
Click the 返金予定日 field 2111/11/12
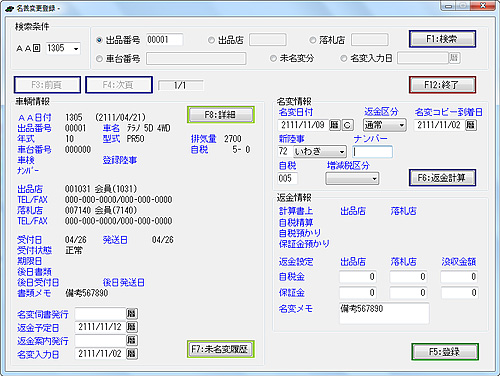pyautogui.click(x=100, y=327)
